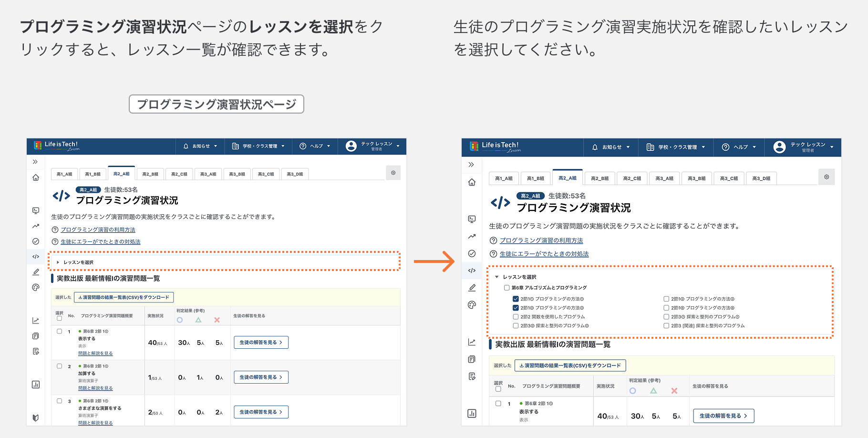Image resolution: width=868 pixels, height=438 pixels.
Task: Tick row 1 表示する checkbox in left screenshot
Action: (59, 331)
